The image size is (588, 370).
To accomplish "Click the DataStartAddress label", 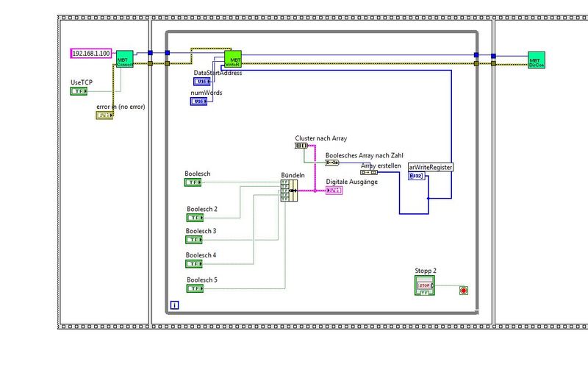I will click(x=218, y=73).
